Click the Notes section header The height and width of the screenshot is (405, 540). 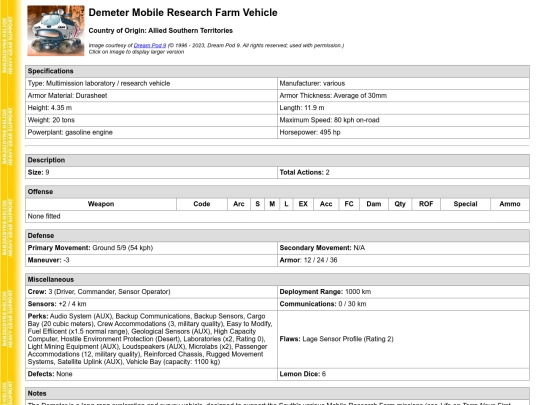point(277,394)
